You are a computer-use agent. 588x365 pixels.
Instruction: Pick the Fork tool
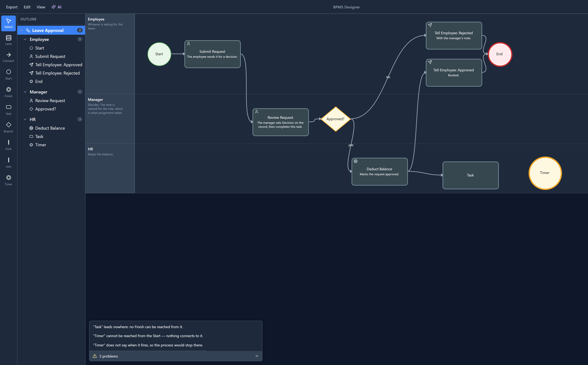pyautogui.click(x=9, y=145)
